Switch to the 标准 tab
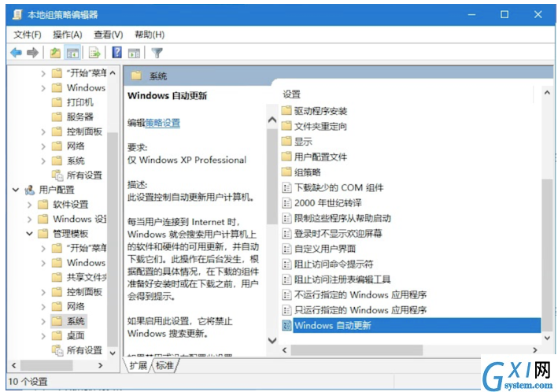This screenshot has height=392, width=558. (164, 365)
